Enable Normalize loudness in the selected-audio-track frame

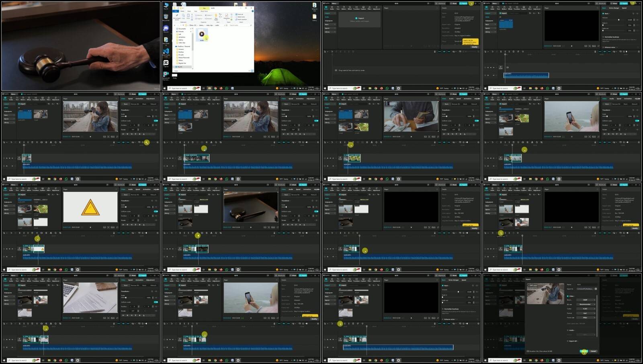[442, 309]
